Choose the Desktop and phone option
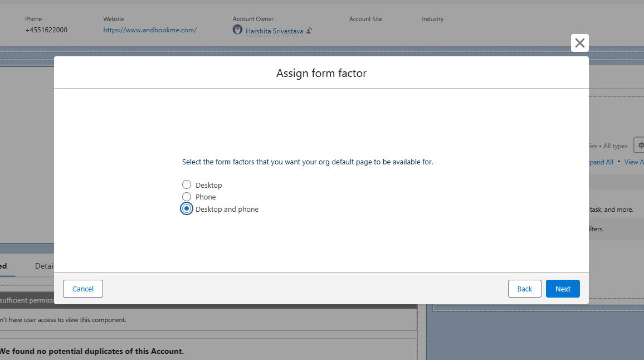The image size is (644, 360). click(187, 208)
